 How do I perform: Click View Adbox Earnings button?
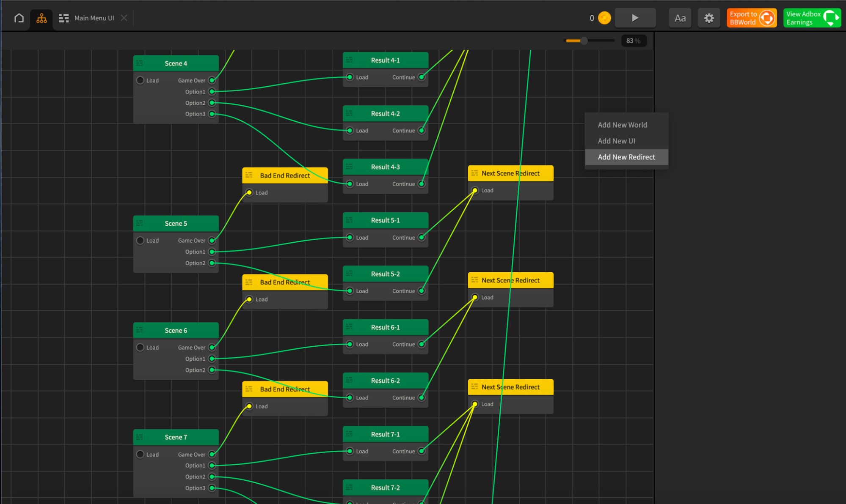(x=811, y=18)
